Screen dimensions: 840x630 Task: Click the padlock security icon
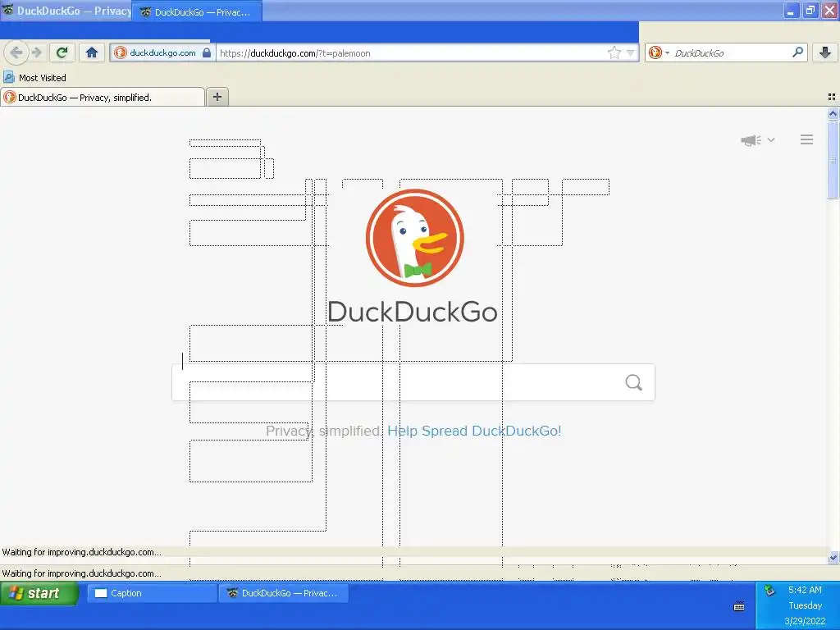tap(207, 52)
